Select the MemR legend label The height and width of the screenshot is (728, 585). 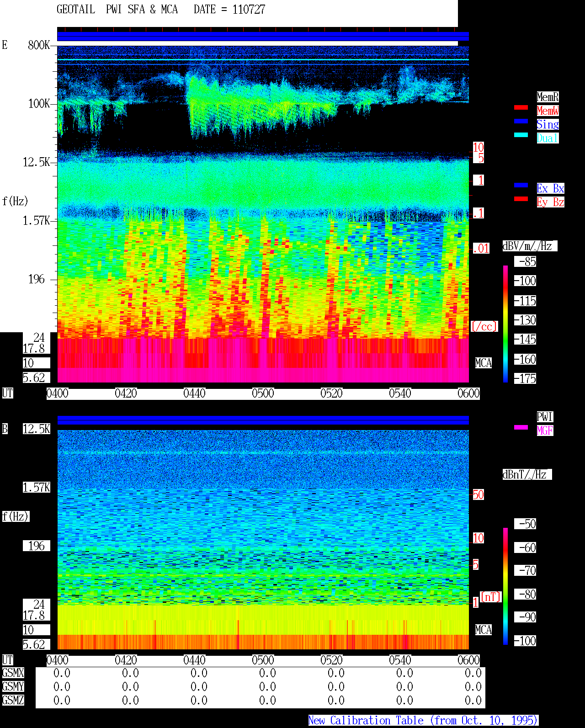tap(548, 97)
